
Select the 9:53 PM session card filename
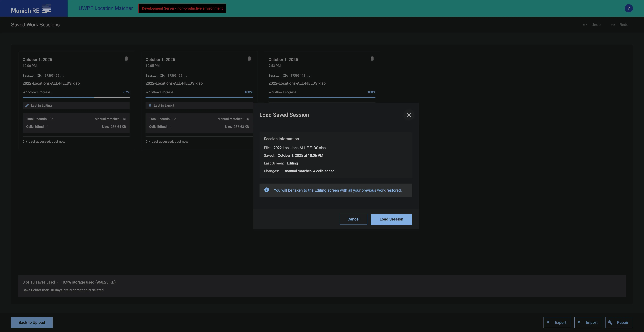coord(297,83)
